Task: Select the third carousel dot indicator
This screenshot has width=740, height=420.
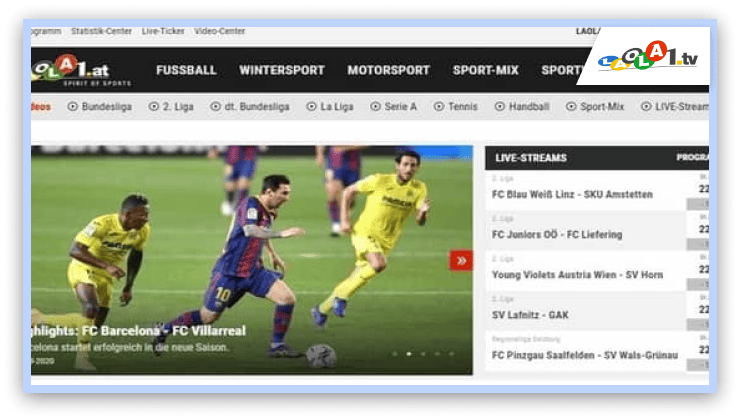Action: coord(423,353)
